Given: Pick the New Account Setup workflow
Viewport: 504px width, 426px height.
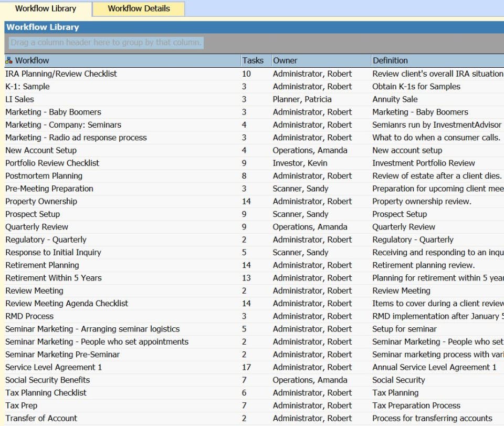Looking at the screenshot, I should point(41,150).
